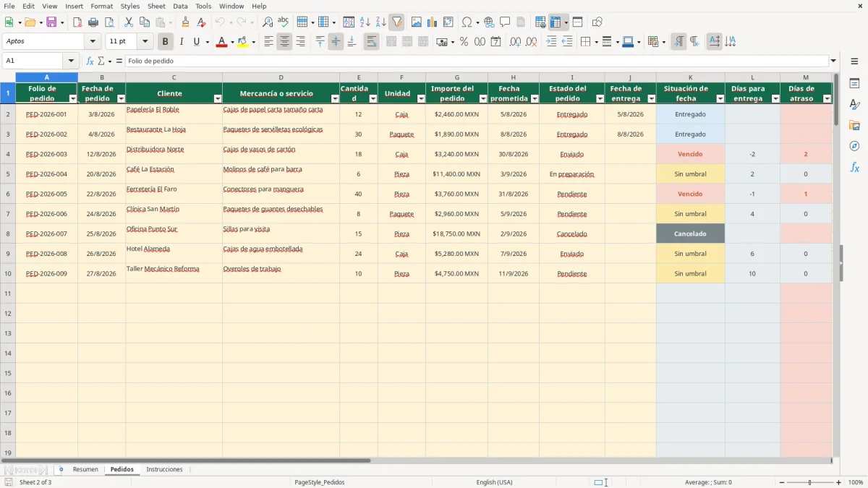Toggle Left-To-Right text direction

tap(678, 42)
